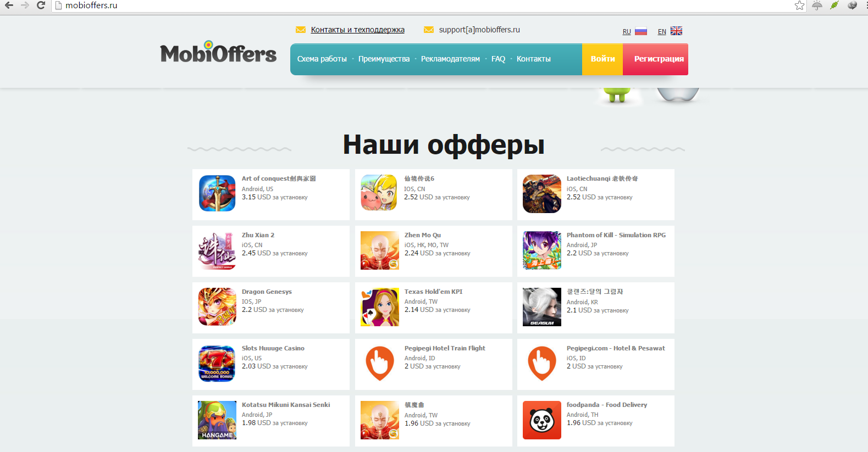
Task: Open the Zhen Mo Qu app icon
Action: [380, 250]
